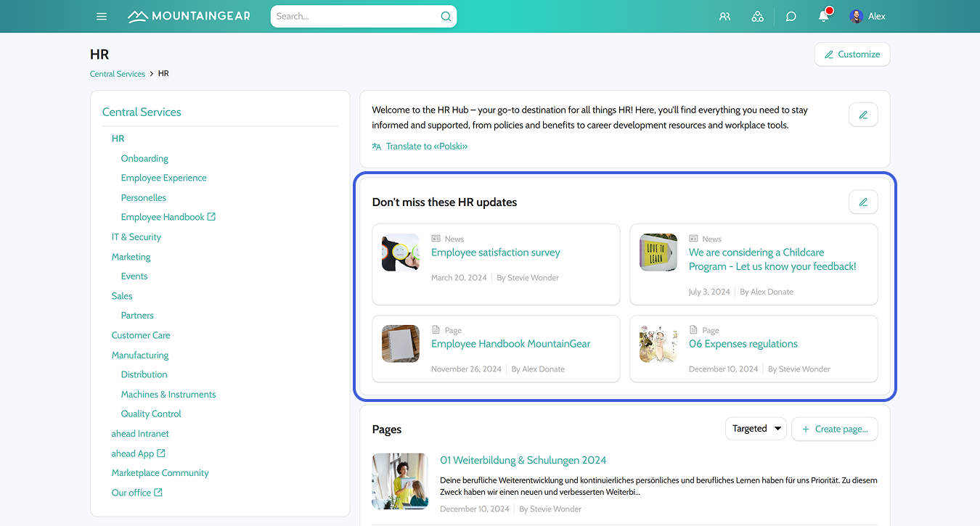Open the notifications bell

(823, 16)
